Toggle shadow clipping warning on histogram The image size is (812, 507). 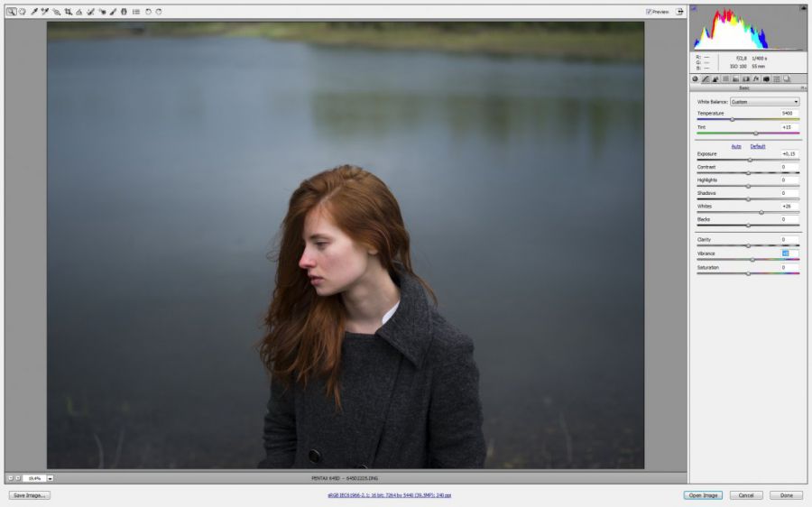pyautogui.click(x=696, y=8)
